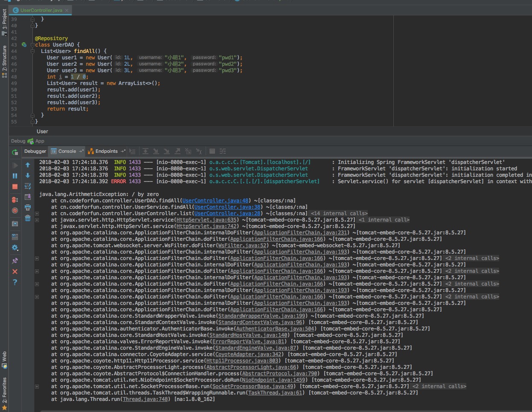Open the Structure side tool window
The width and height of the screenshot is (532, 412).
[4, 61]
